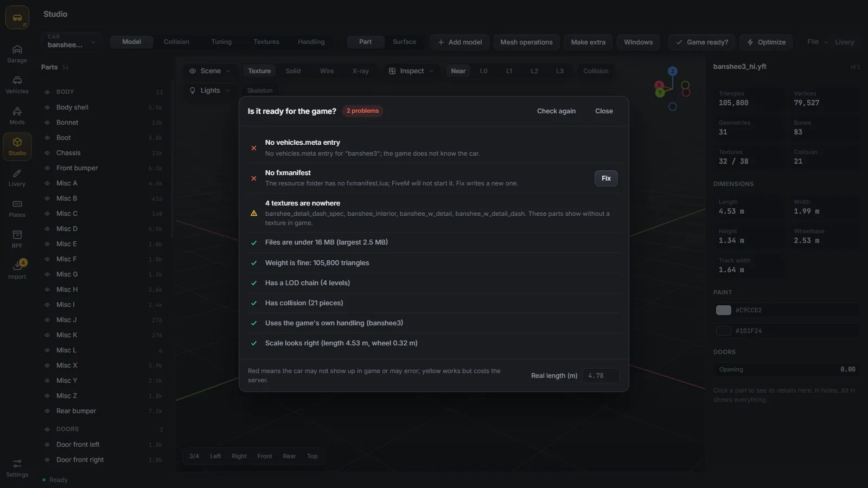Click the Studio sidebar icon
Screen dimensions: 868x488
[17, 147]
